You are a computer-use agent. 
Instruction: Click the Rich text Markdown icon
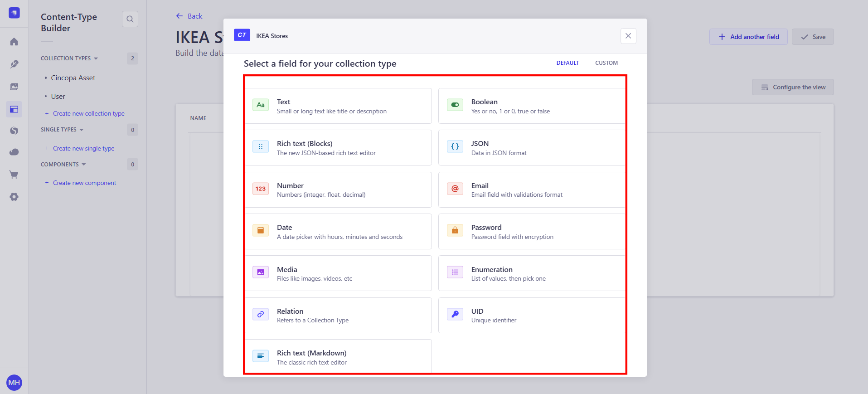261,356
